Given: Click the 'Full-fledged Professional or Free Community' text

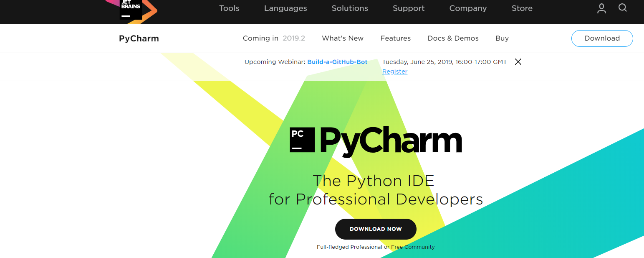Looking at the screenshot, I should point(376,247).
